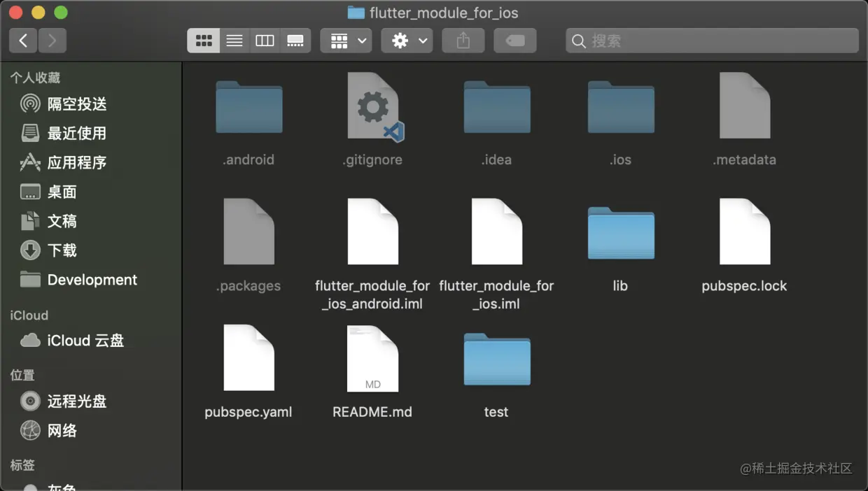Open 远程光盘 in the sidebar

pyautogui.click(x=91, y=401)
